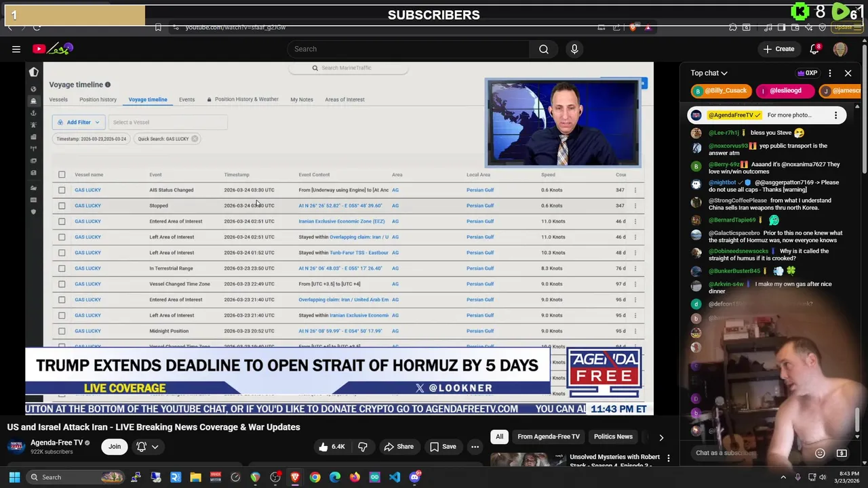Open more actions below video
The height and width of the screenshot is (488, 868).
click(475, 447)
